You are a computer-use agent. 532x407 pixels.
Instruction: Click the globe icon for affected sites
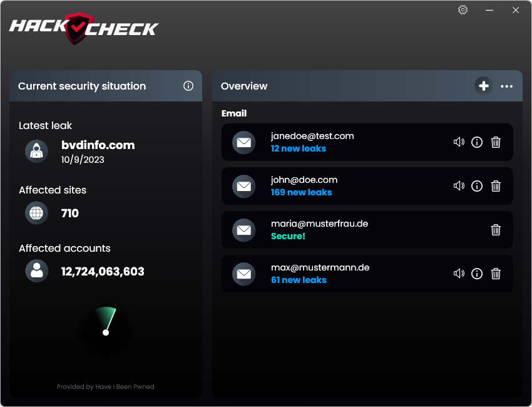(37, 213)
